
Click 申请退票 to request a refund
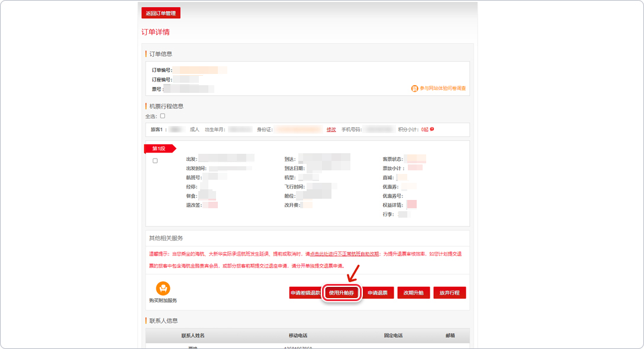coord(378,293)
